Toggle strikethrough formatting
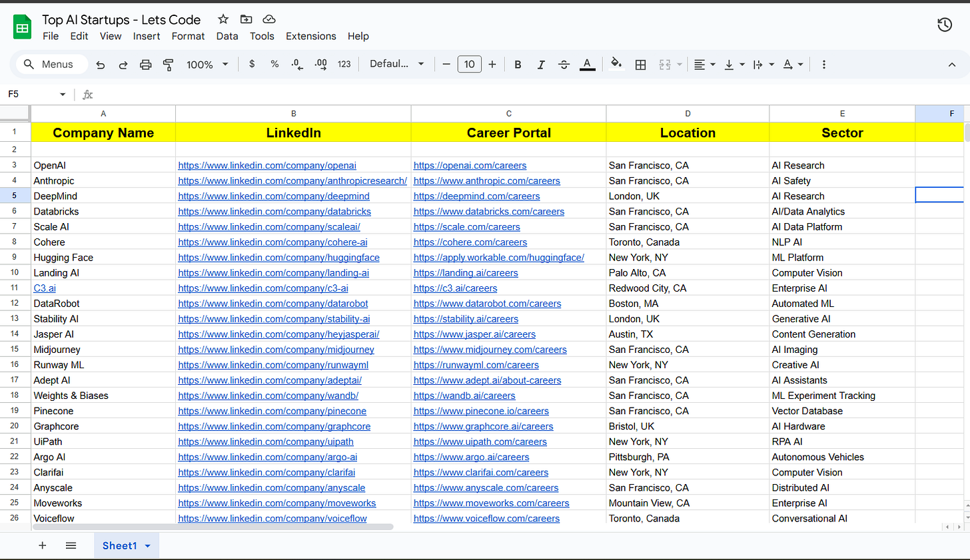Viewport: 970px width, 560px height. tap(564, 65)
